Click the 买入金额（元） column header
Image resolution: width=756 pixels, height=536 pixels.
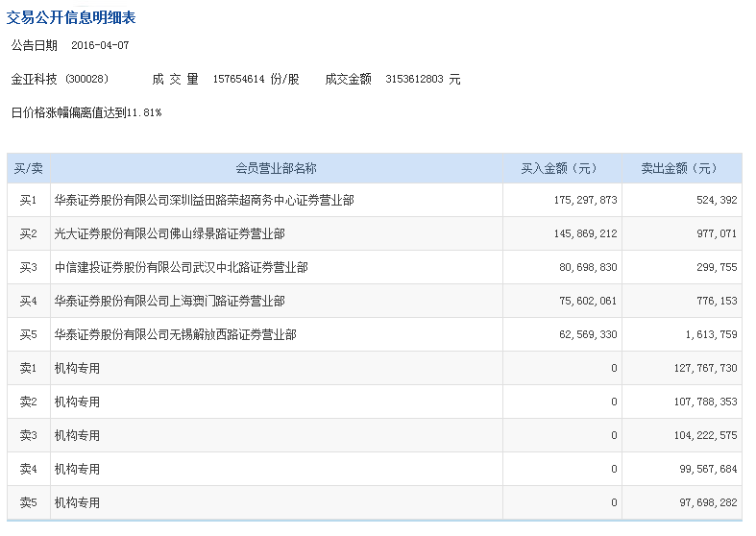coord(561,168)
